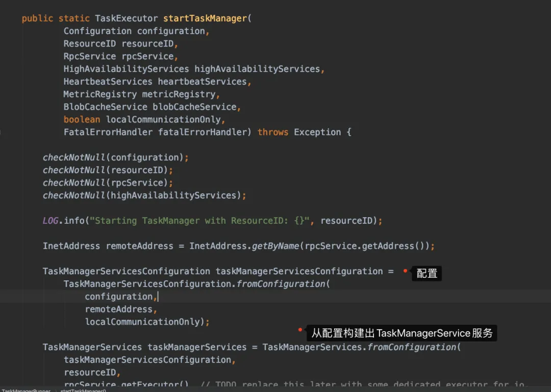
Task: Click the getByName method call
Action: tap(275, 246)
